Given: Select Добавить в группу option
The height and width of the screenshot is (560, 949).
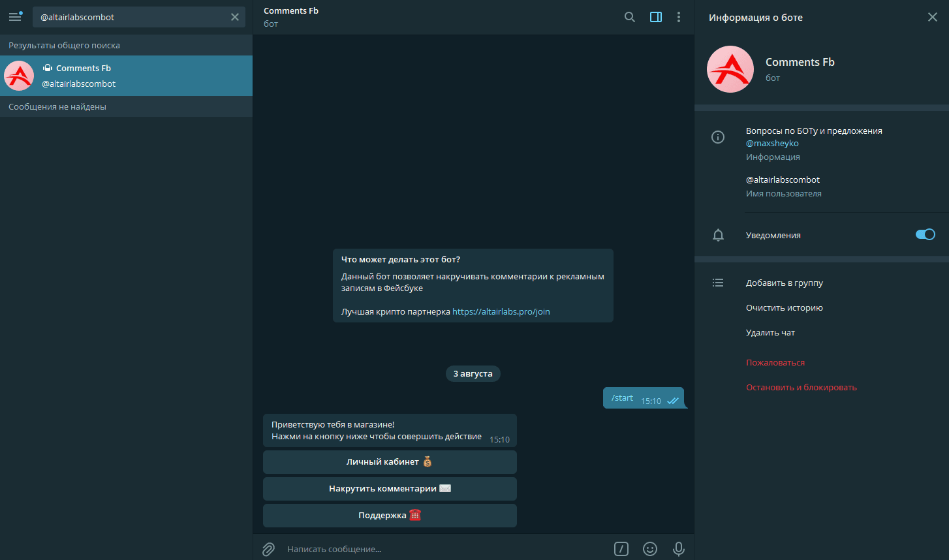Looking at the screenshot, I should pos(784,283).
